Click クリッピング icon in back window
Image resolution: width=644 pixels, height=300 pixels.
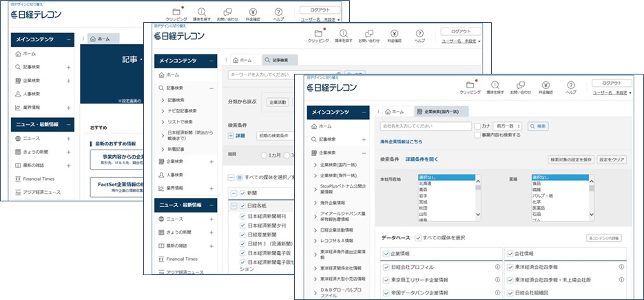176,12
